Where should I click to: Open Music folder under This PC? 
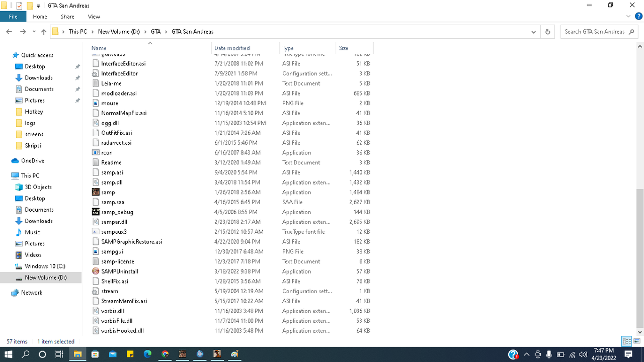32,232
